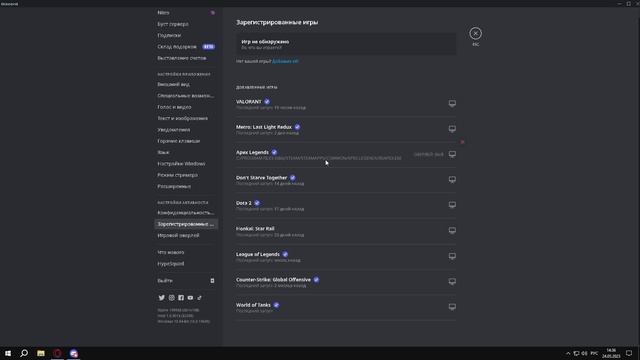Viewport: 640px width, 360px height.
Task: Open Discord's TikTok page icon
Action: [x=200, y=298]
